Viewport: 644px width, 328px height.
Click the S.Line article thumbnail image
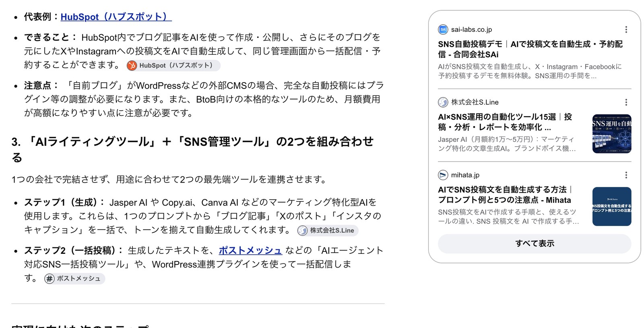(x=612, y=134)
